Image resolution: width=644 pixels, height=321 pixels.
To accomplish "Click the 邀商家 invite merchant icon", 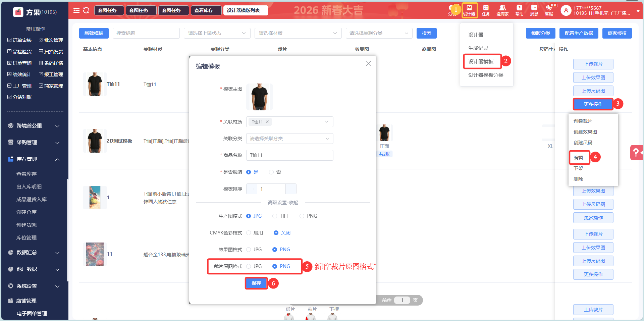I will click(502, 10).
